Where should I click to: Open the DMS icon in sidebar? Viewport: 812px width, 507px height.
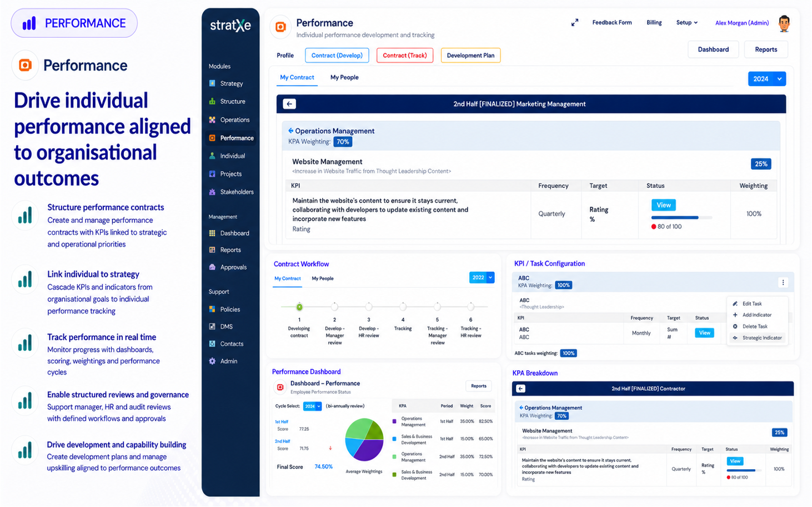tap(212, 326)
